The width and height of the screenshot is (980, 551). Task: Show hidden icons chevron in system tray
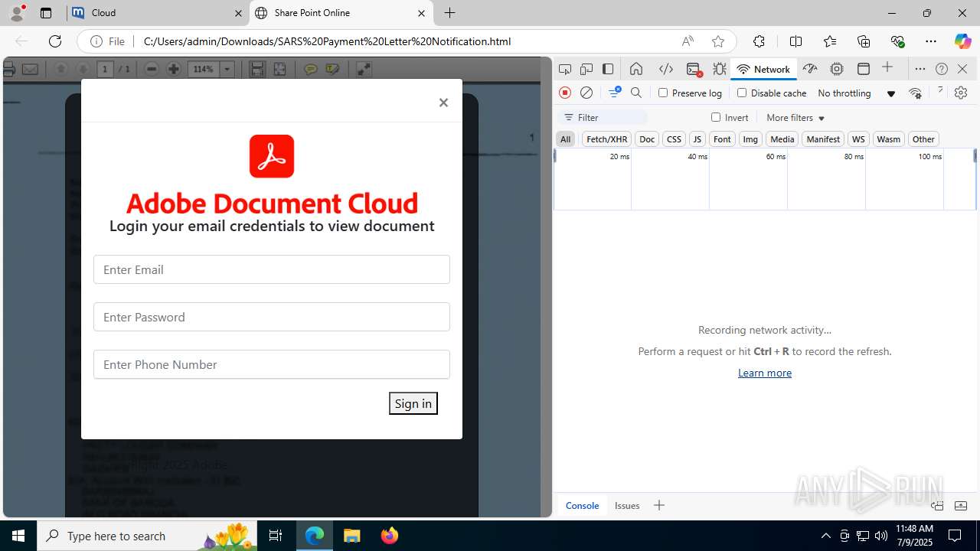click(825, 536)
